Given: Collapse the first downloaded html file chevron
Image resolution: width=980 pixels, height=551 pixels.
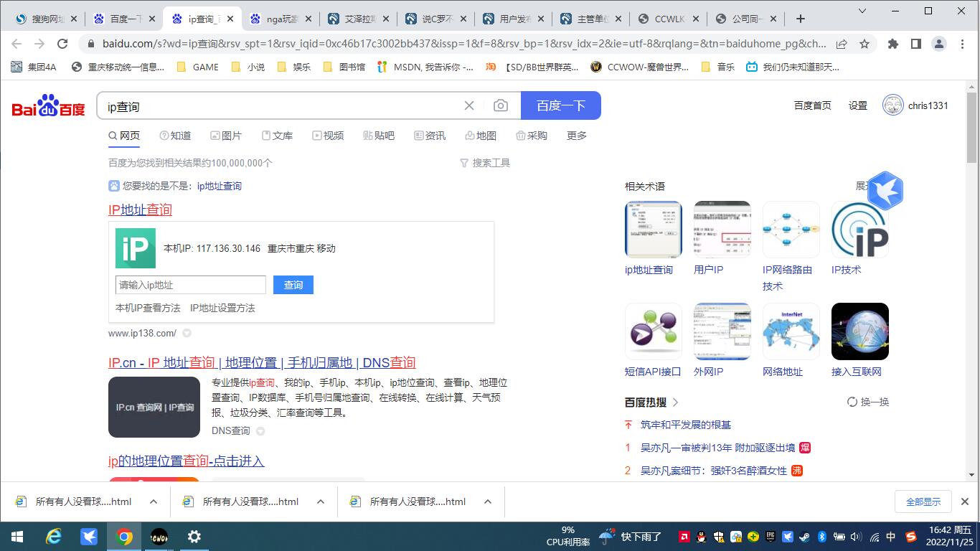Looking at the screenshot, I should (x=152, y=501).
